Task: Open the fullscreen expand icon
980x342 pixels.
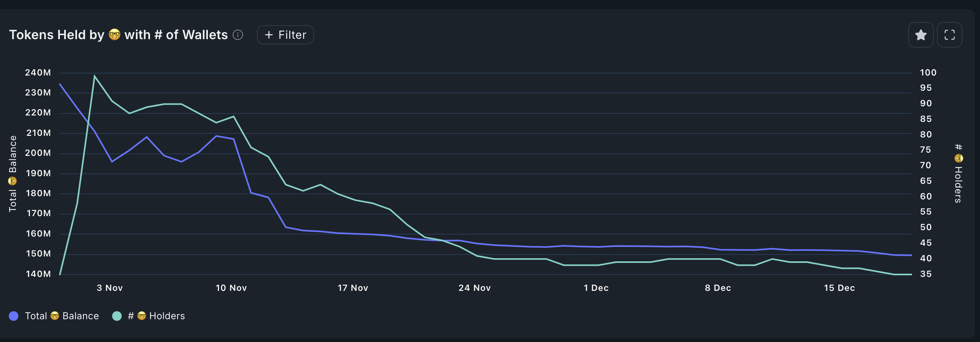Action: click(x=950, y=35)
